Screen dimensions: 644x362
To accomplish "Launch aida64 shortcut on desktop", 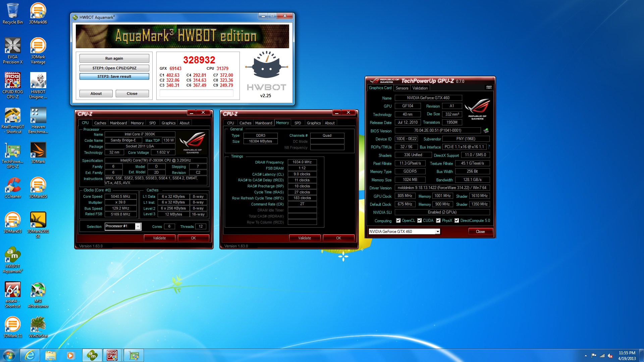I will [x=13, y=295].
